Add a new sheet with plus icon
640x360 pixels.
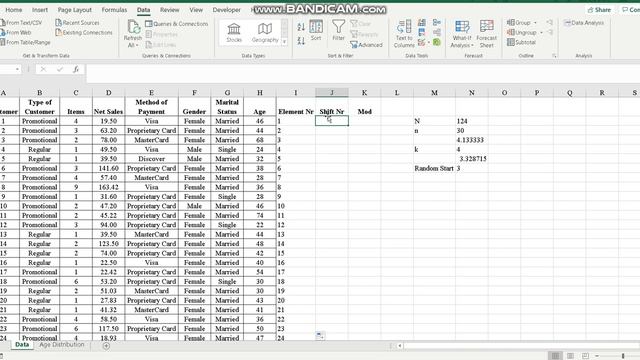click(x=106, y=346)
